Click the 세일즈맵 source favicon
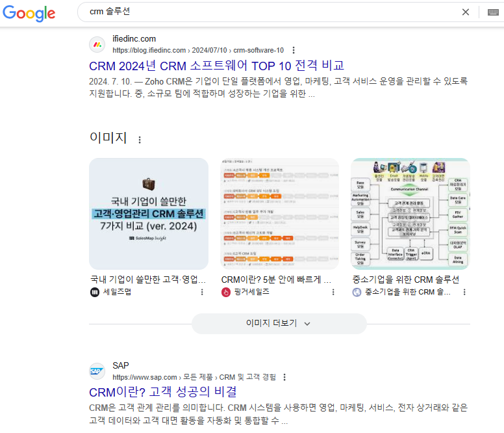Screen dimensions: 504x433 95,292
